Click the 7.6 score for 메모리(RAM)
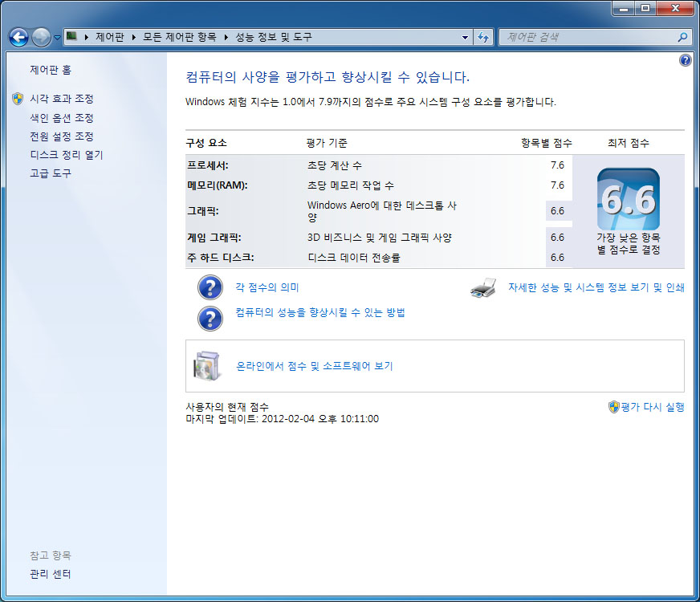700x602 pixels. [557, 185]
